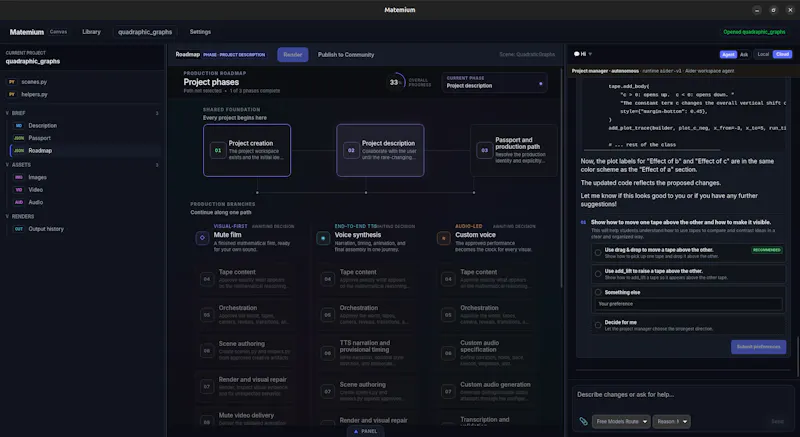The height and width of the screenshot is (437, 800).
Task: Click the AUD badge icon next to Audio
Action: point(19,202)
